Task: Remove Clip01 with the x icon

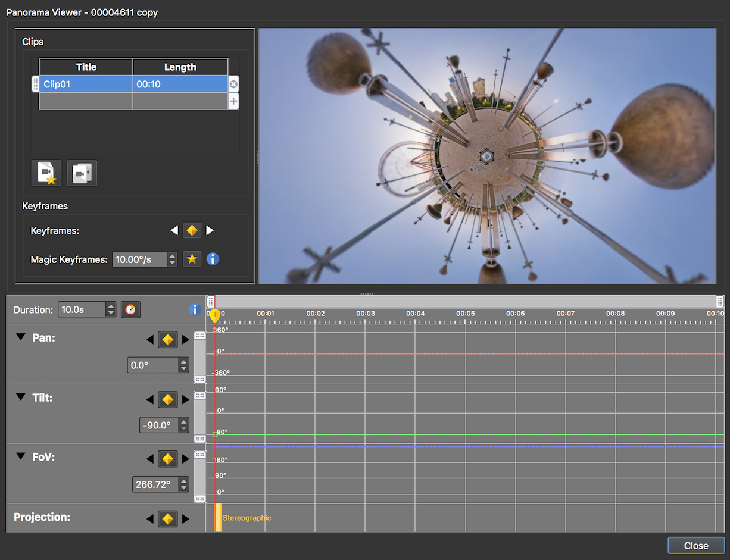Action: 233,85
